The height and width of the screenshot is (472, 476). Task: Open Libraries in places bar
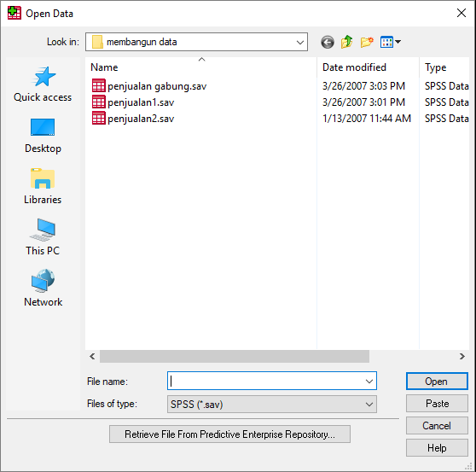point(43,186)
